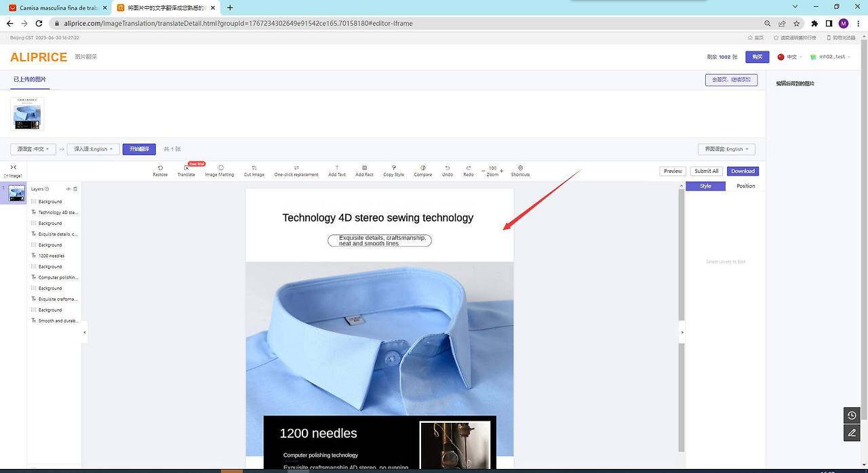Switch to the Style tab

pos(705,186)
